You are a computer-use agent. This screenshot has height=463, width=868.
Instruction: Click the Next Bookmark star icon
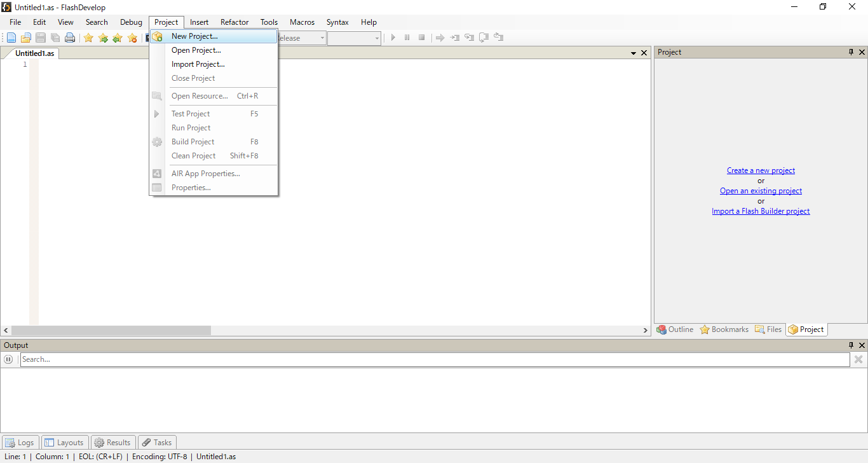103,38
